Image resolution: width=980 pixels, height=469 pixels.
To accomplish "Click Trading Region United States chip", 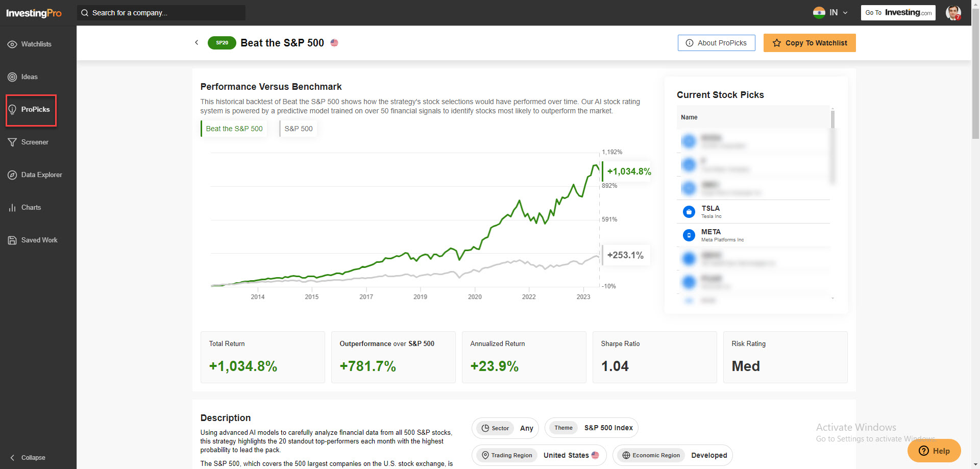I will tap(539, 455).
